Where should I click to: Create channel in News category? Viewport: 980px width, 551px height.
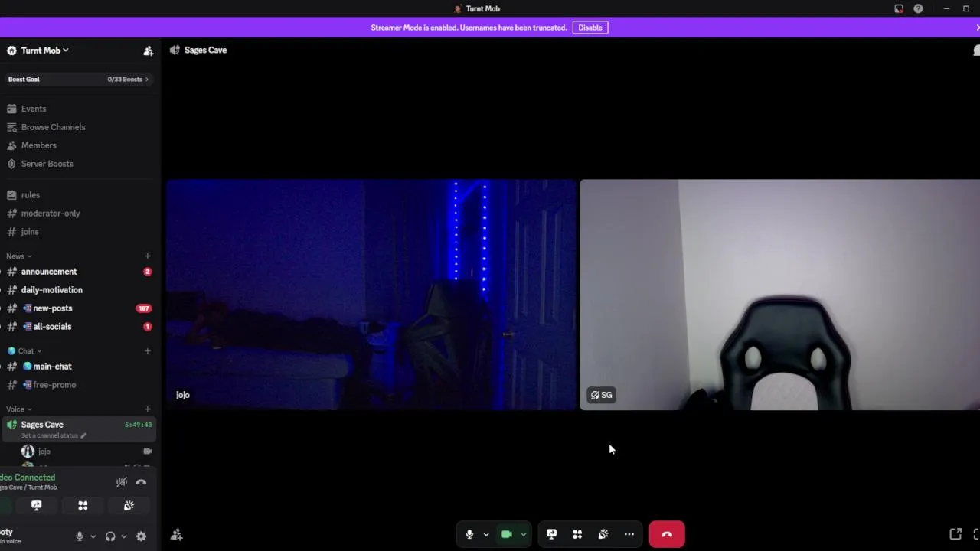147,256
